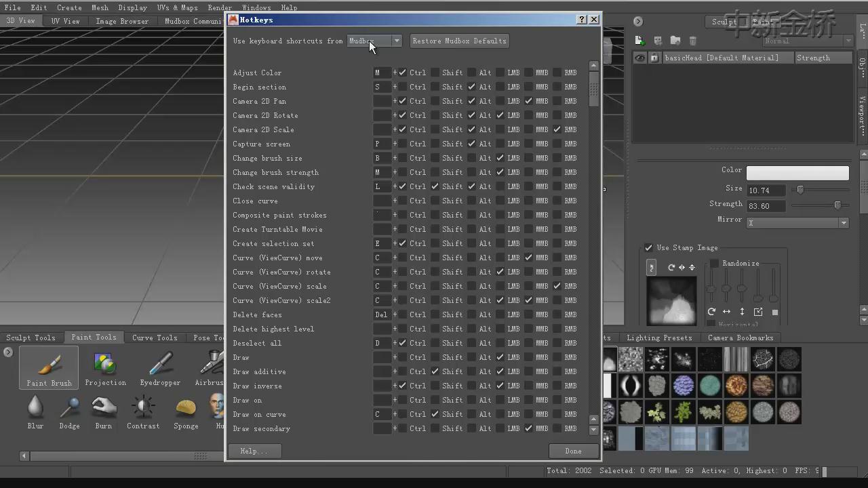The image size is (868, 488).
Task: Click the Size value field
Action: [766, 190]
